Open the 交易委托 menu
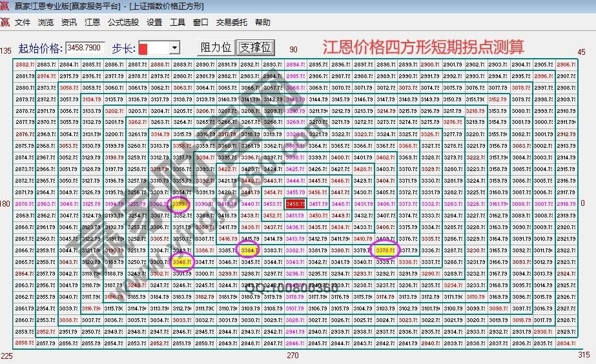 click(231, 22)
